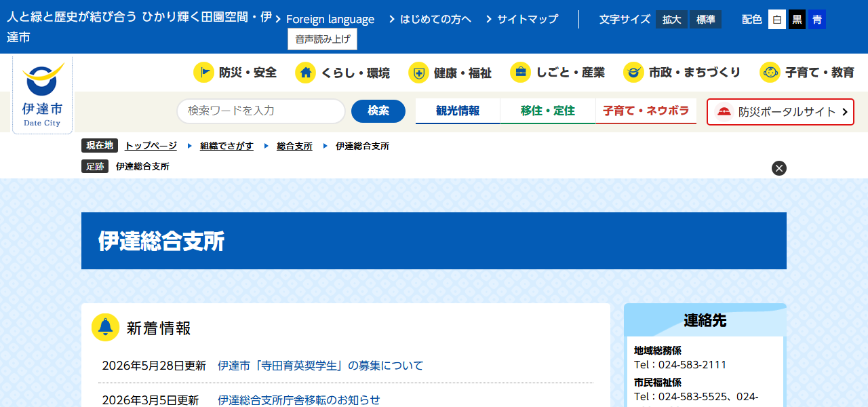Open the しごと・産業 menu
This screenshot has width=868, height=407.
click(557, 72)
